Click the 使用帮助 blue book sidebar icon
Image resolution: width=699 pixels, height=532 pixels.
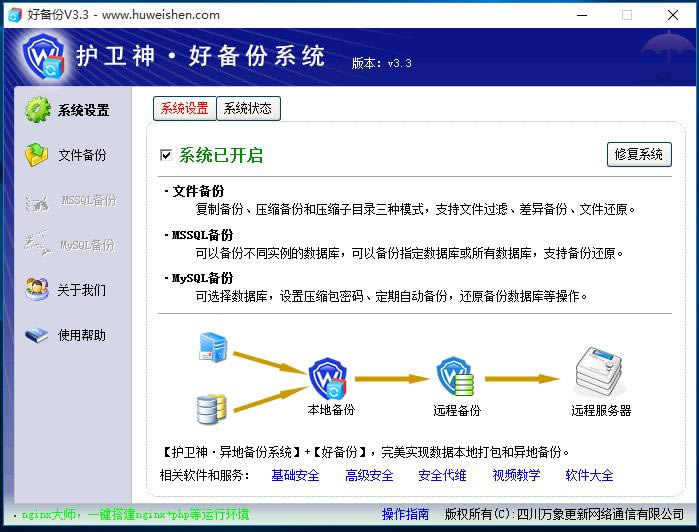(x=37, y=335)
